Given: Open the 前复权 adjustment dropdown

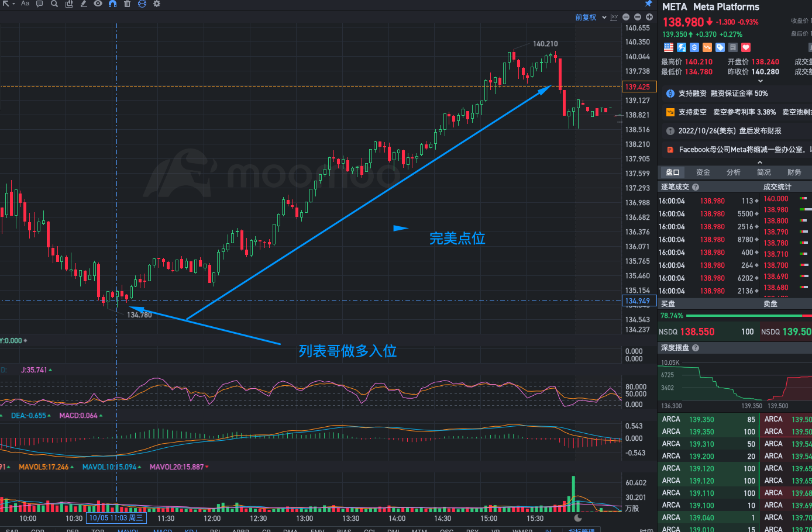Looking at the screenshot, I should tap(591, 18).
